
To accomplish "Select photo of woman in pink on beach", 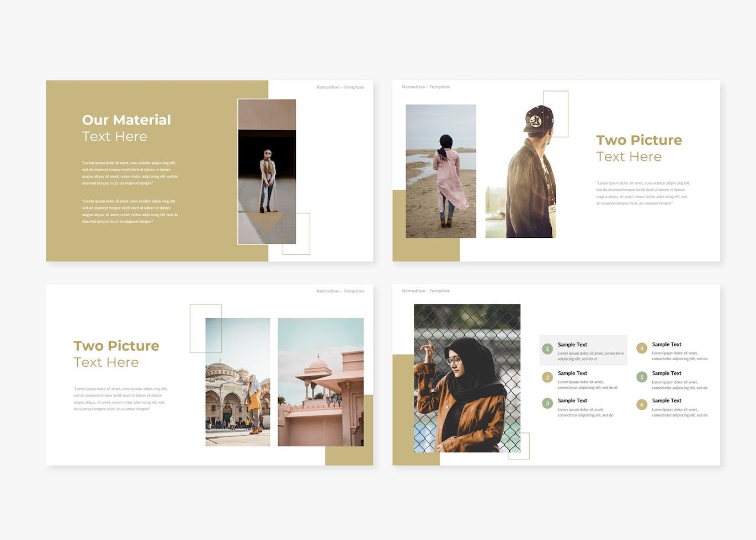I will tap(440, 171).
